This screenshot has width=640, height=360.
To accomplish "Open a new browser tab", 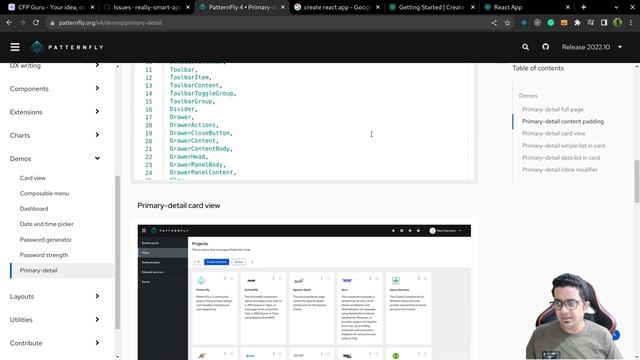I will pyautogui.click(x=583, y=7).
